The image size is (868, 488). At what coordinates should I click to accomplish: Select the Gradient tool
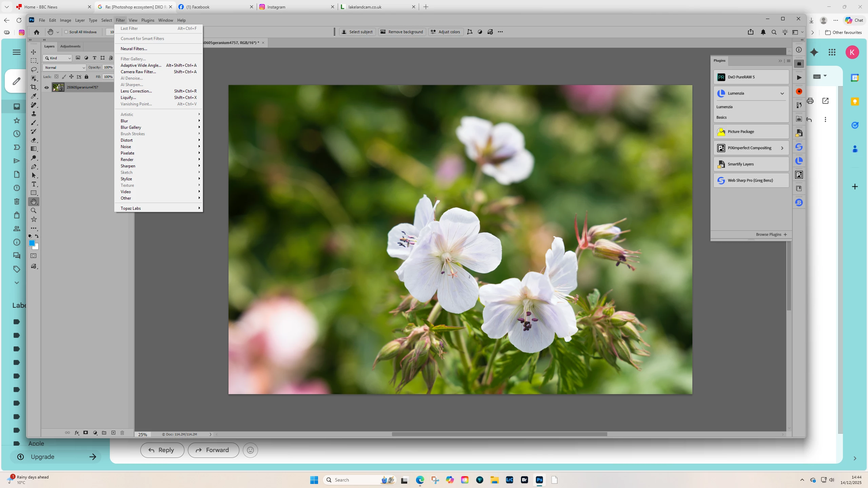[34, 149]
